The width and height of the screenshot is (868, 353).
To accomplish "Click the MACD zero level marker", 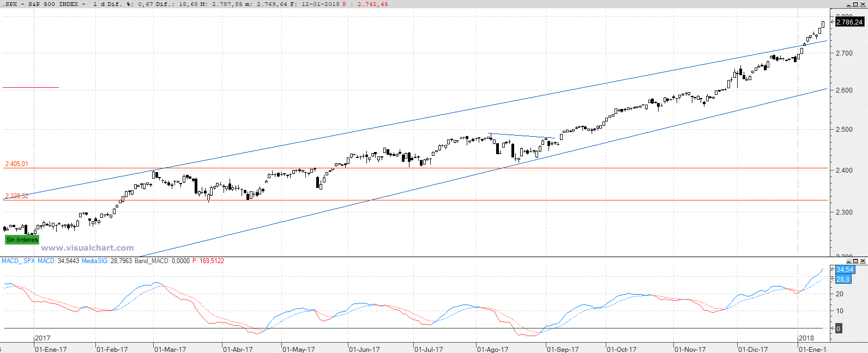I will 838,328.
